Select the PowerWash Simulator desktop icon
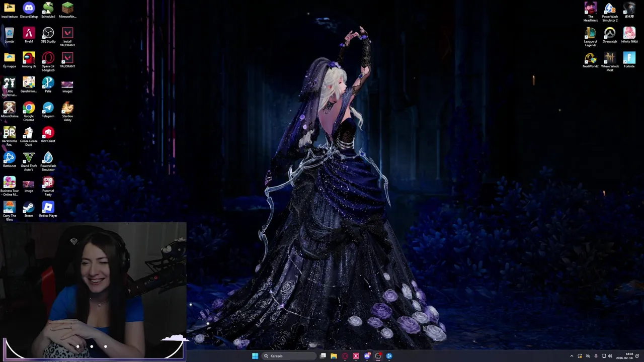The width and height of the screenshot is (644, 362). click(x=48, y=161)
